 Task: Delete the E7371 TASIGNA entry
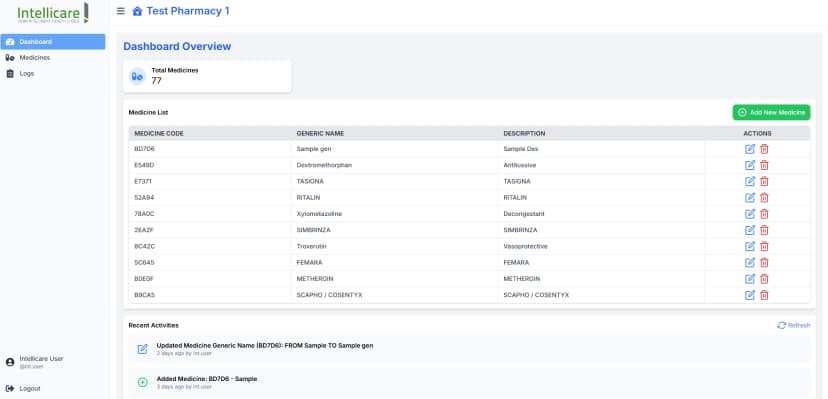764,182
